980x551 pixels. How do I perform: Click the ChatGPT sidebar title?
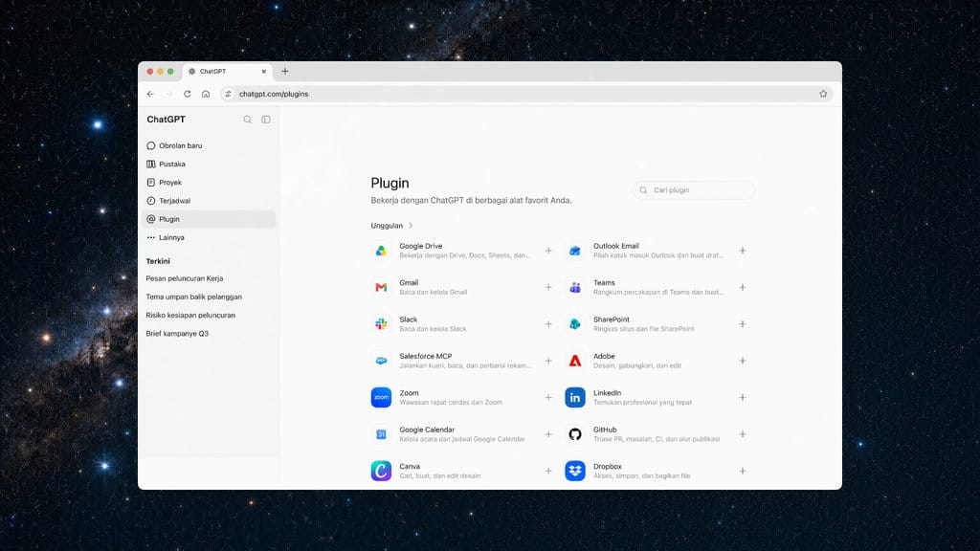pyautogui.click(x=167, y=120)
